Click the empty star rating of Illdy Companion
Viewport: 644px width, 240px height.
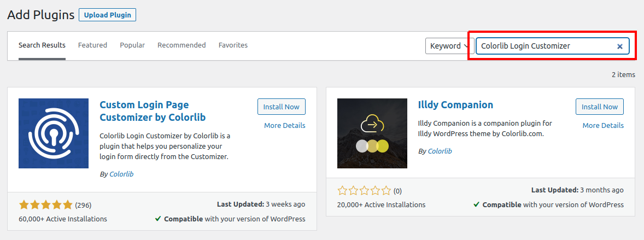pos(364,191)
